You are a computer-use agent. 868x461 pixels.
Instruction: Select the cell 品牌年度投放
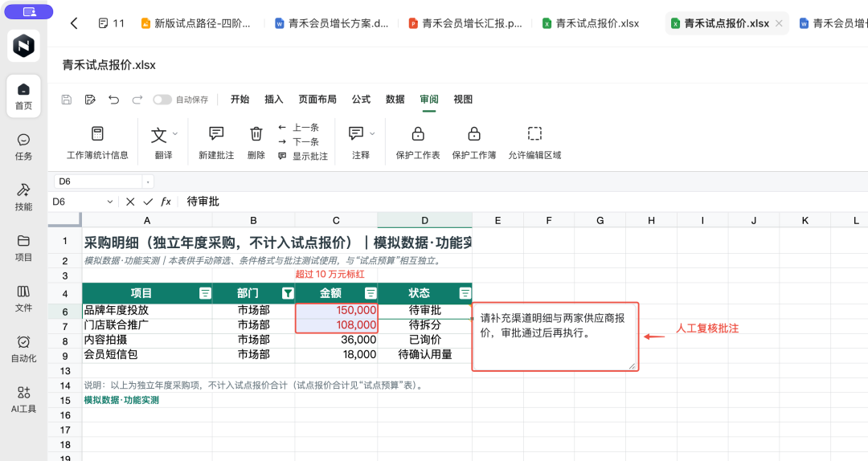(147, 311)
